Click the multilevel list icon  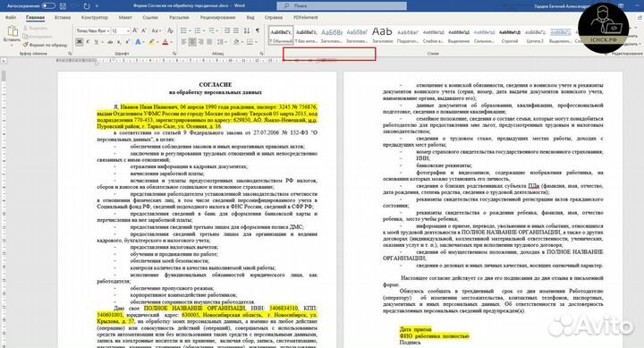(212, 30)
